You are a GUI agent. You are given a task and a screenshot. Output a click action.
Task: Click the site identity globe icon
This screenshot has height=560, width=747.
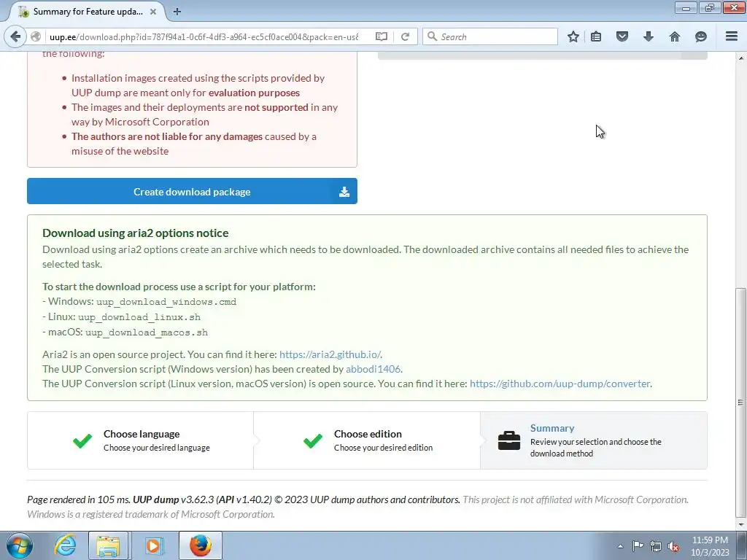click(36, 36)
